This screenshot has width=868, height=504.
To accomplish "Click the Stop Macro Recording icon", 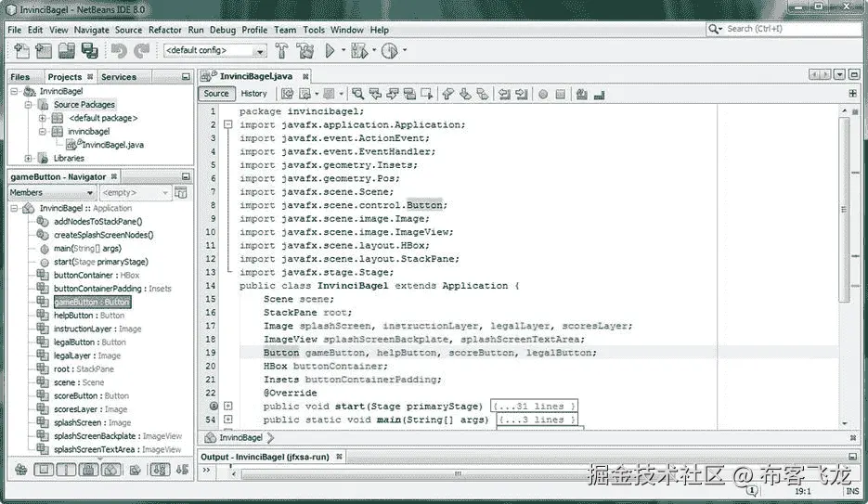I will point(560,94).
